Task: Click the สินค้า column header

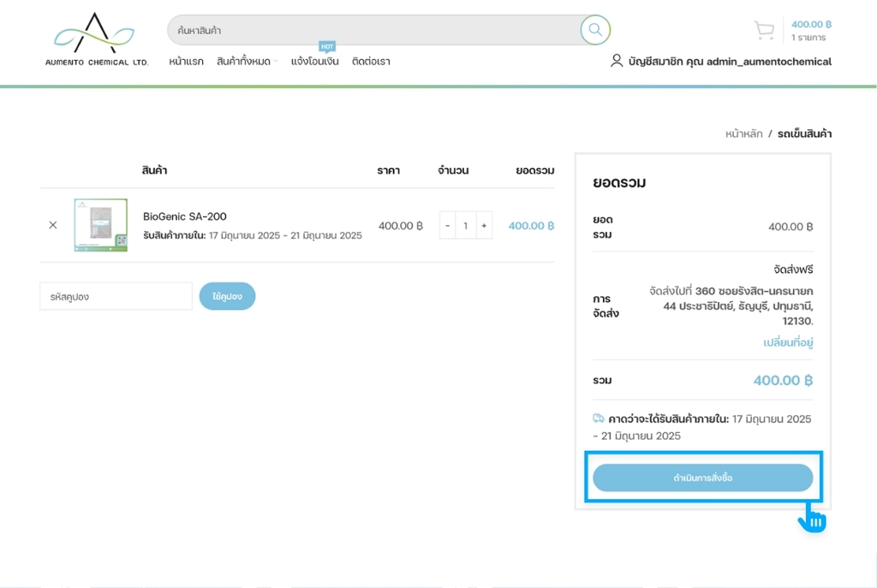Action: [154, 170]
